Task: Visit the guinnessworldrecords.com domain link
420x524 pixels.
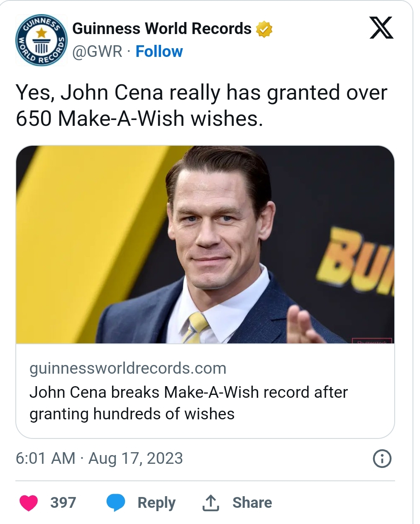Action: [128, 368]
